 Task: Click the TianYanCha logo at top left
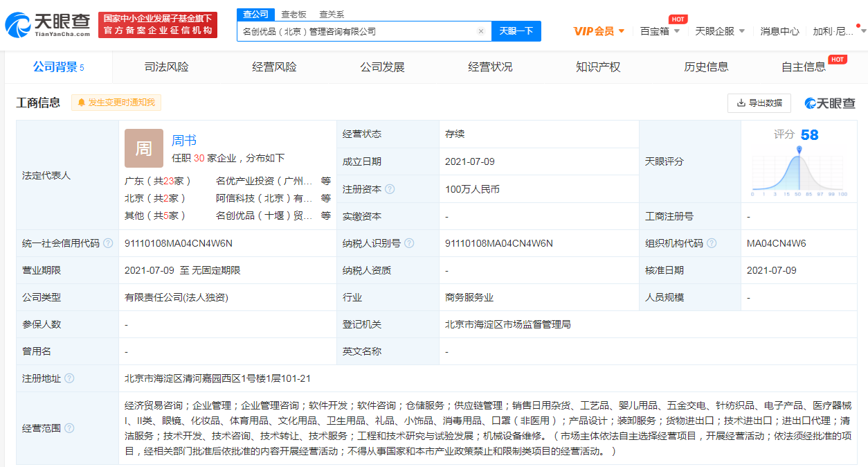[x=47, y=25]
